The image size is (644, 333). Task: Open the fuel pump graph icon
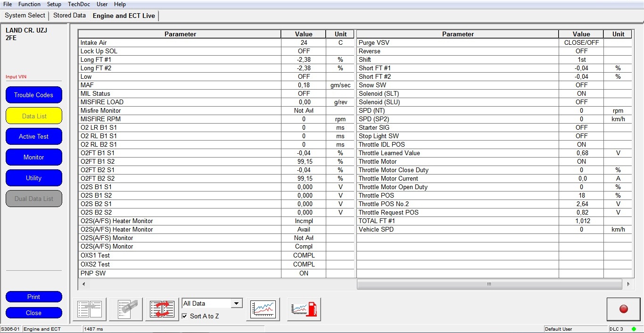click(304, 309)
